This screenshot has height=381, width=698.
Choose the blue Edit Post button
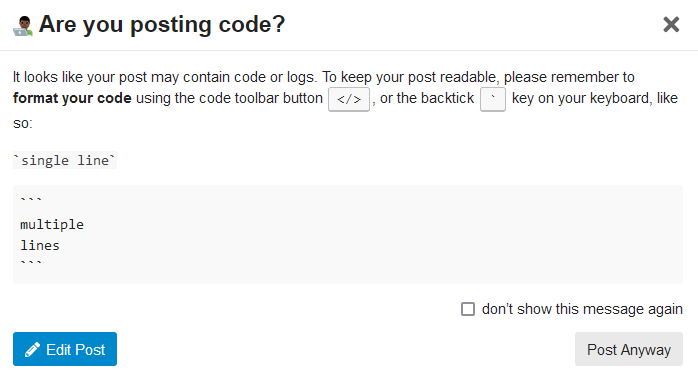click(x=65, y=349)
